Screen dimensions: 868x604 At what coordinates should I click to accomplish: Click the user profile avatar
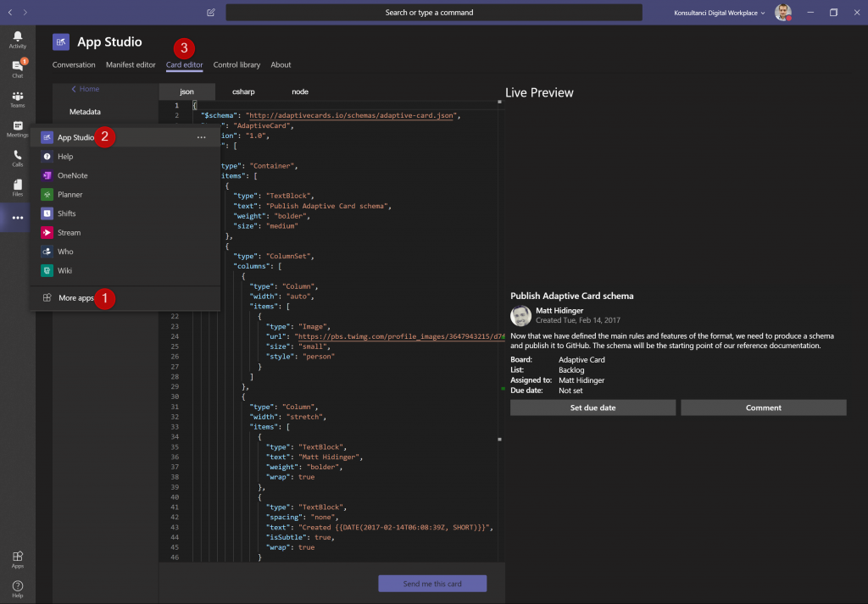(x=783, y=13)
